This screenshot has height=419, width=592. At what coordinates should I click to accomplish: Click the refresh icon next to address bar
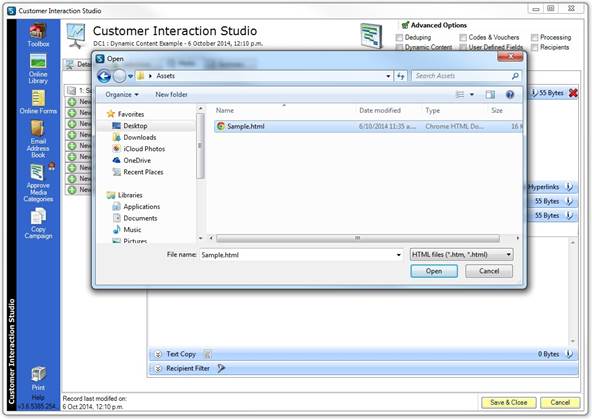401,76
